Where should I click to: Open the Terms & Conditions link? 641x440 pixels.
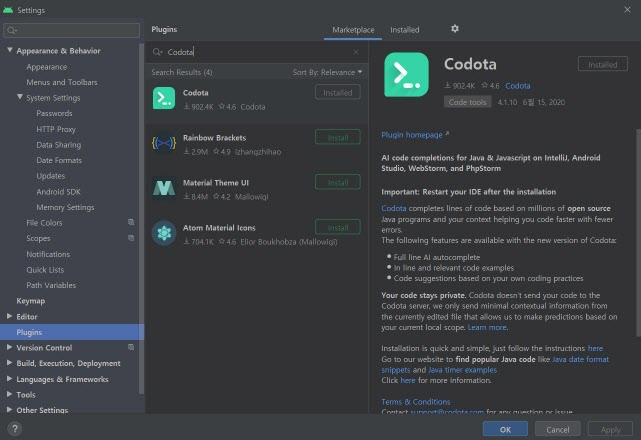[415, 402]
